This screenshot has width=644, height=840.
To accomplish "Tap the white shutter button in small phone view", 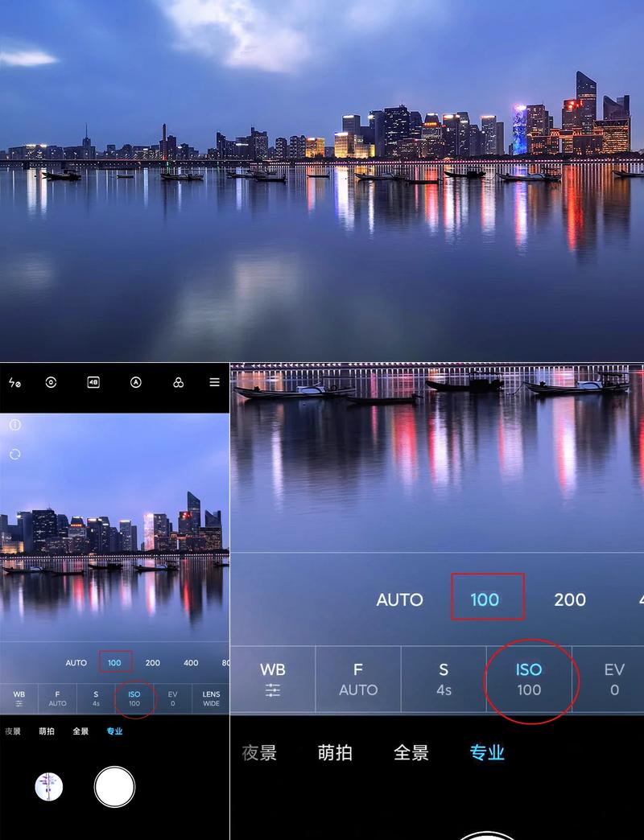I will (114, 786).
